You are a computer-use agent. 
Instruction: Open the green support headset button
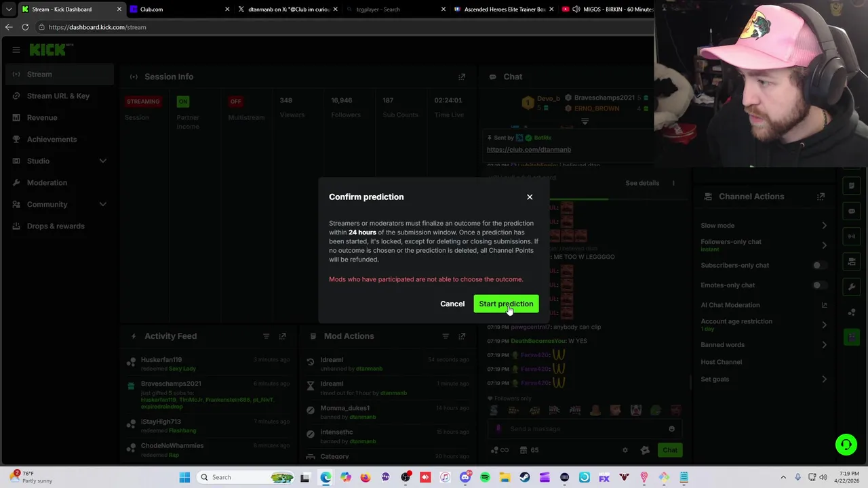tap(846, 445)
